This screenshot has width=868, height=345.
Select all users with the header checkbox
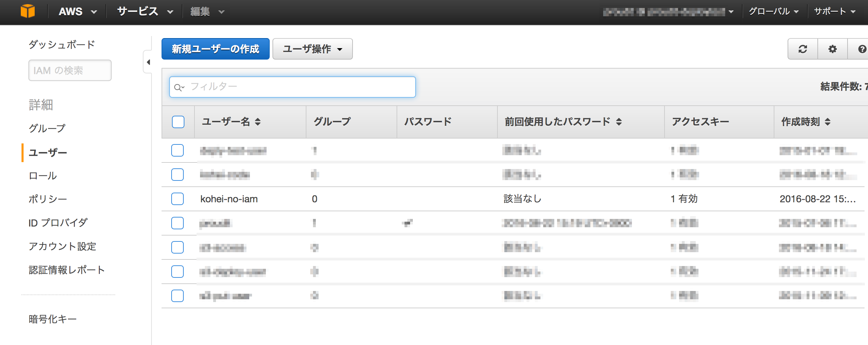[x=178, y=122]
